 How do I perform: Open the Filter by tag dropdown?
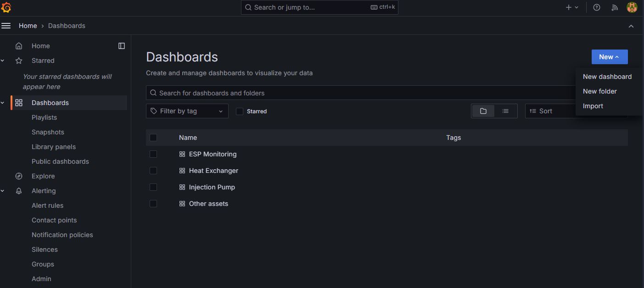[x=187, y=111]
